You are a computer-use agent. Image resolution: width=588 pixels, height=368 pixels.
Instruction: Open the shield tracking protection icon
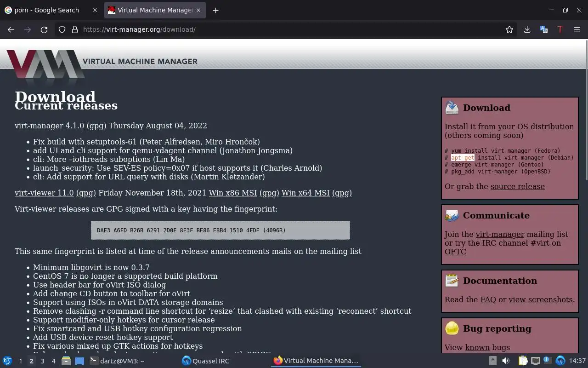click(62, 29)
